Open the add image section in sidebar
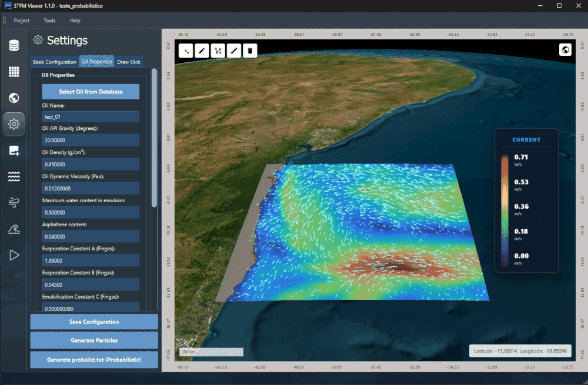The height and width of the screenshot is (385, 588). tap(14, 150)
